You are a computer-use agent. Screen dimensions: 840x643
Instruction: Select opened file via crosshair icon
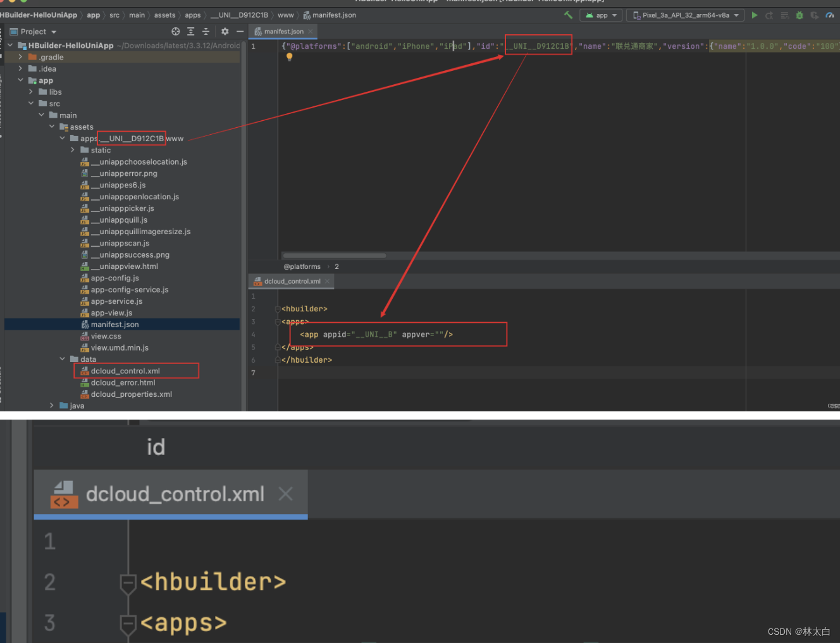point(176,31)
